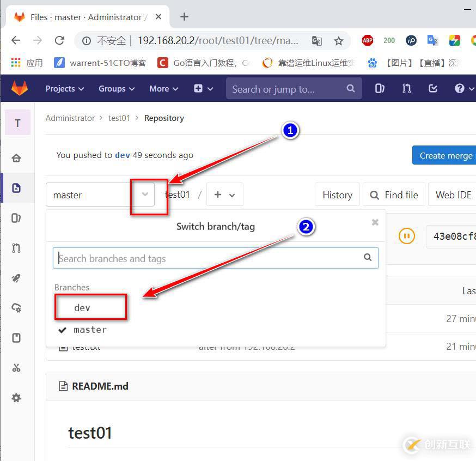
Task: Click the dev branch link in push notice
Action: point(123,155)
